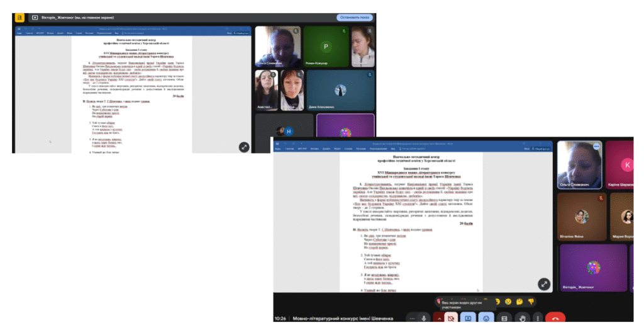This screenshot has height=335, width=644.
Task: Send the thumbs down emoji reaction
Action: 530,302
